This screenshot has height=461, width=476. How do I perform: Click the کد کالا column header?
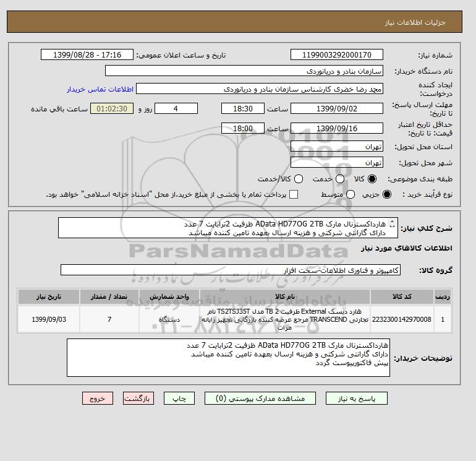point(402,296)
